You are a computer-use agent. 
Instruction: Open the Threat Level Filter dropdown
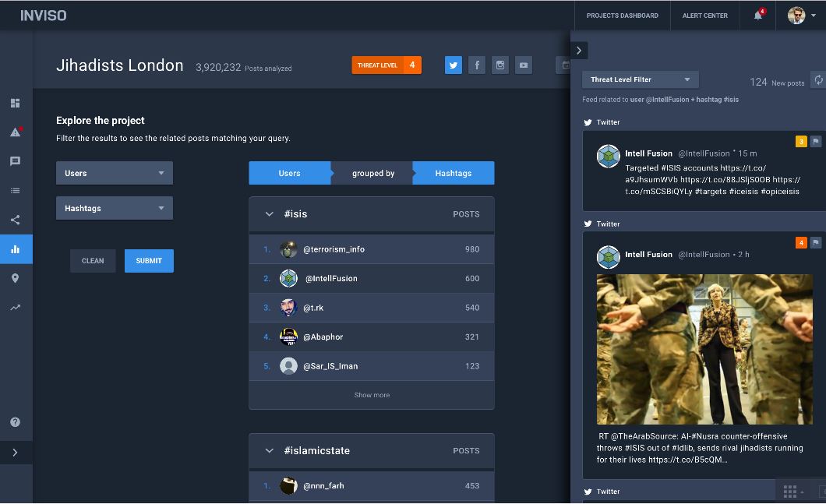(640, 79)
